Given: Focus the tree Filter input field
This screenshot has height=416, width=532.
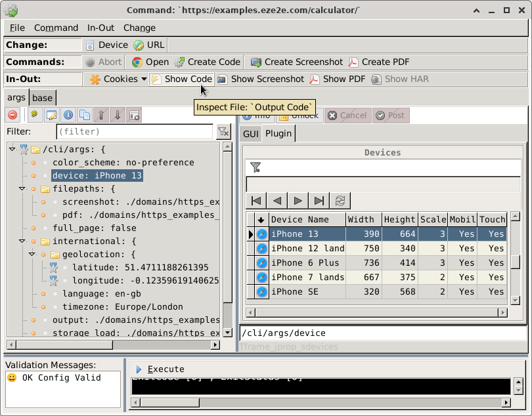Looking at the screenshot, I should click(135, 131).
